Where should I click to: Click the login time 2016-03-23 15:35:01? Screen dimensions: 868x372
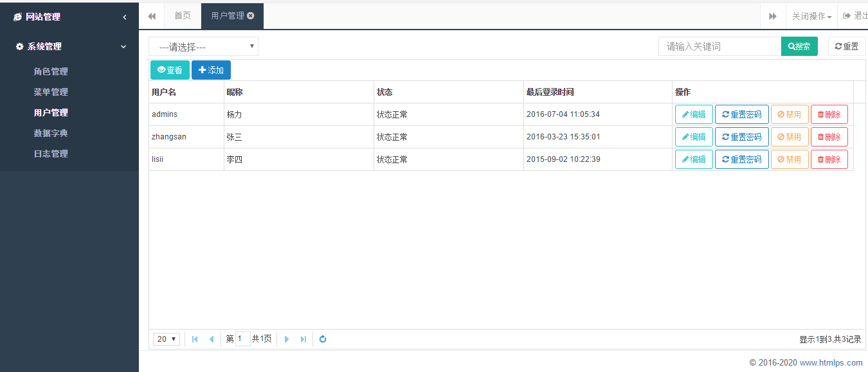coord(563,137)
